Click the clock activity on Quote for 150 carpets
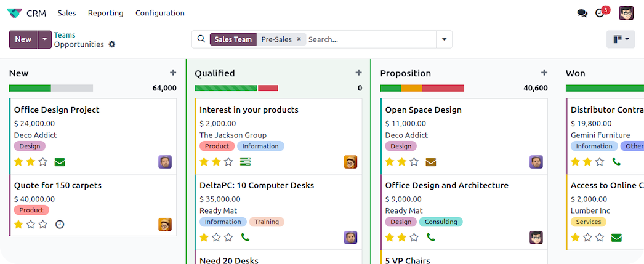 coord(60,225)
